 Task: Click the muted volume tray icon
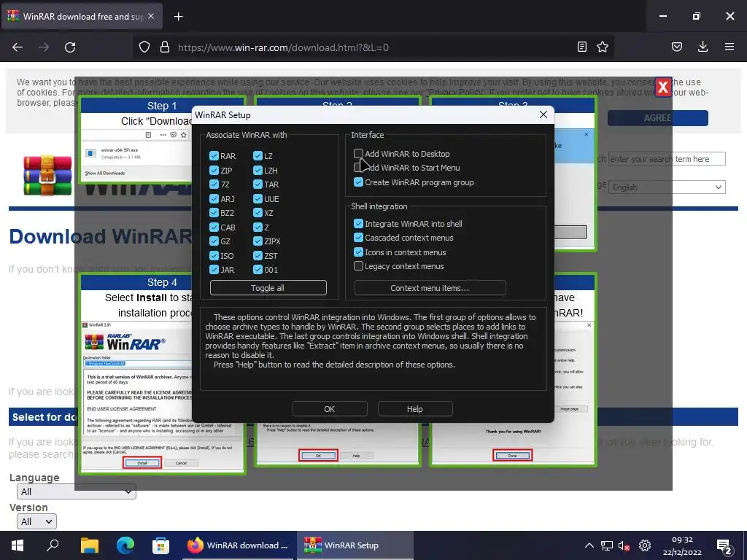click(624, 545)
